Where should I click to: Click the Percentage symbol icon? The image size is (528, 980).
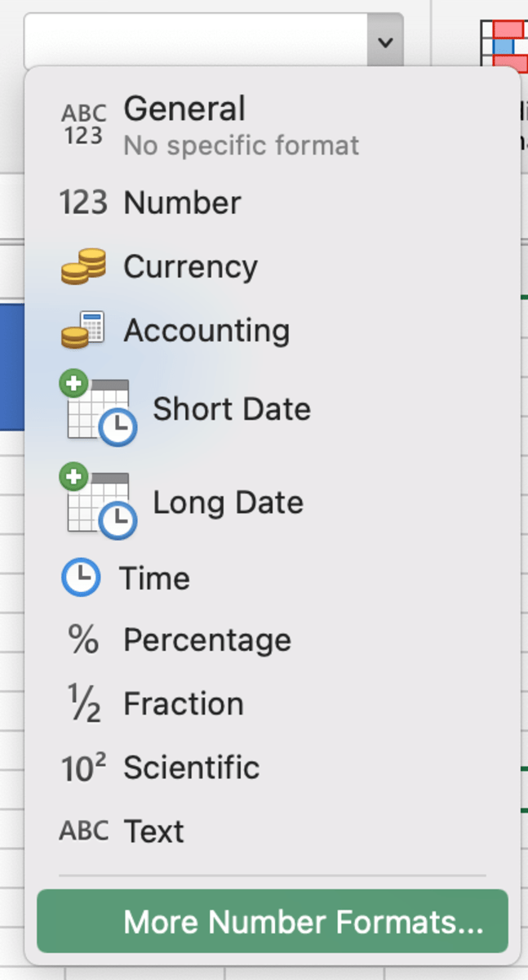83,640
